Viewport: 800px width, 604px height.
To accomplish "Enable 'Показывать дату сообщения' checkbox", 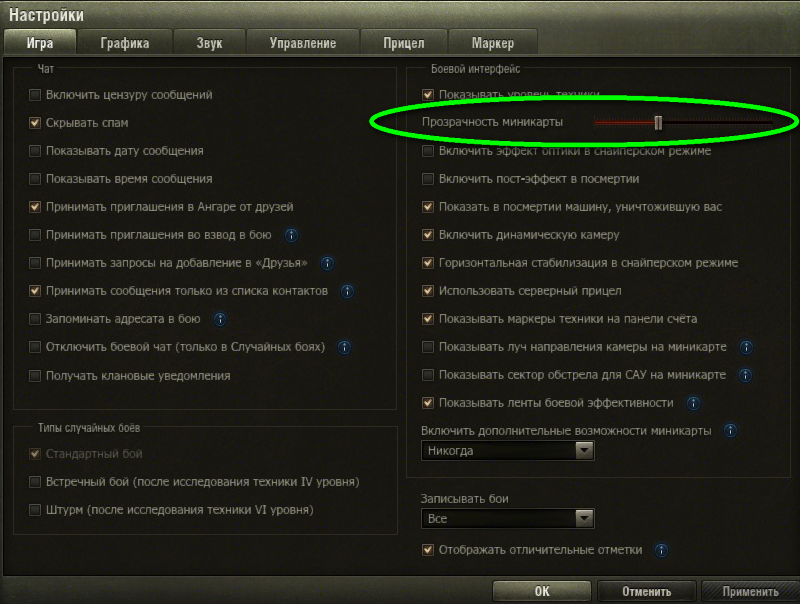I will tap(35, 151).
